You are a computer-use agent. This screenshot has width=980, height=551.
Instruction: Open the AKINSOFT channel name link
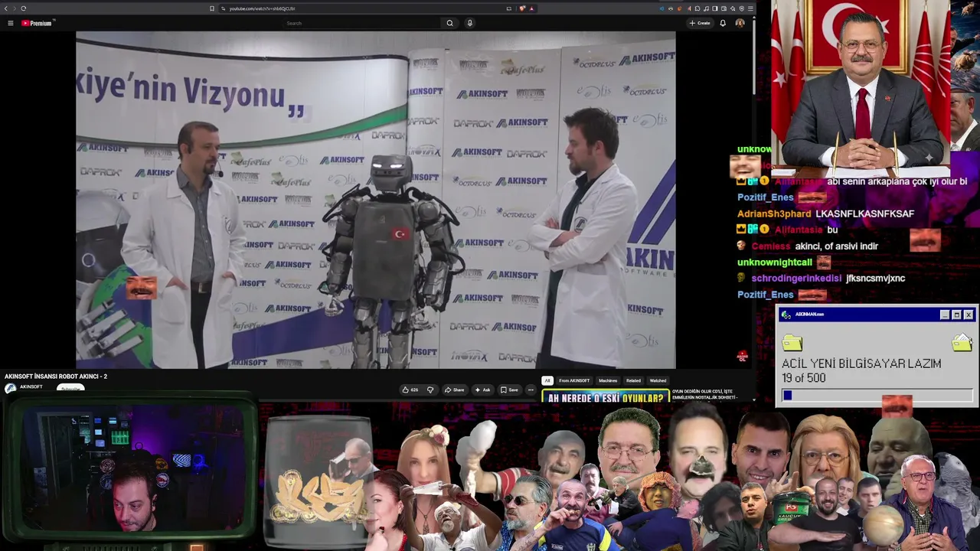click(31, 386)
